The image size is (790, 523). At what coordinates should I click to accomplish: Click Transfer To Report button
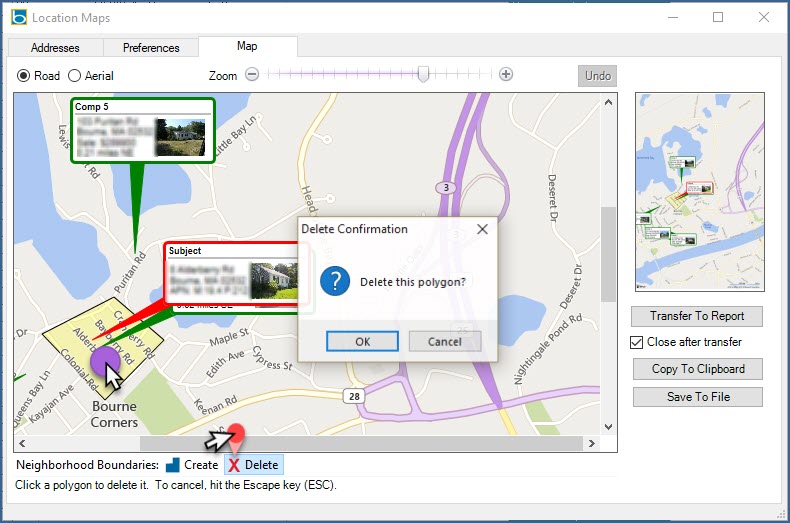click(697, 316)
